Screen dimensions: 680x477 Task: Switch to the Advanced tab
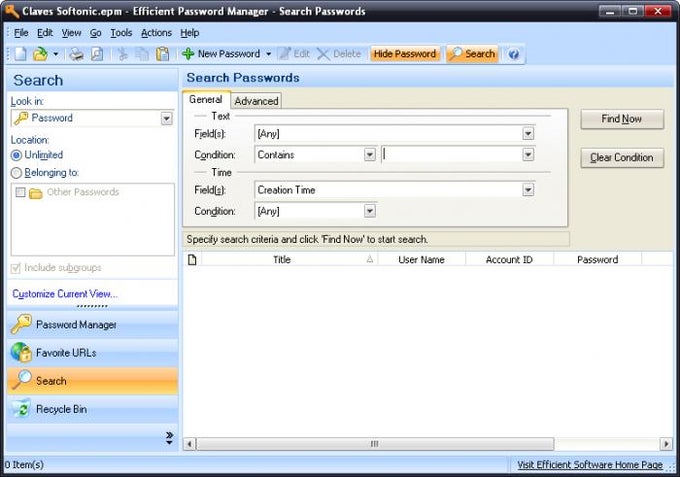click(256, 101)
